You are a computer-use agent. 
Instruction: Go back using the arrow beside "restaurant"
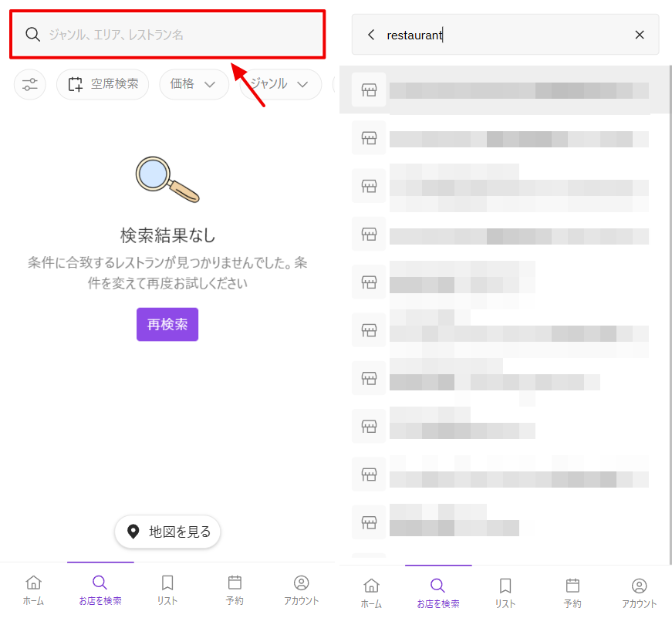click(x=371, y=35)
